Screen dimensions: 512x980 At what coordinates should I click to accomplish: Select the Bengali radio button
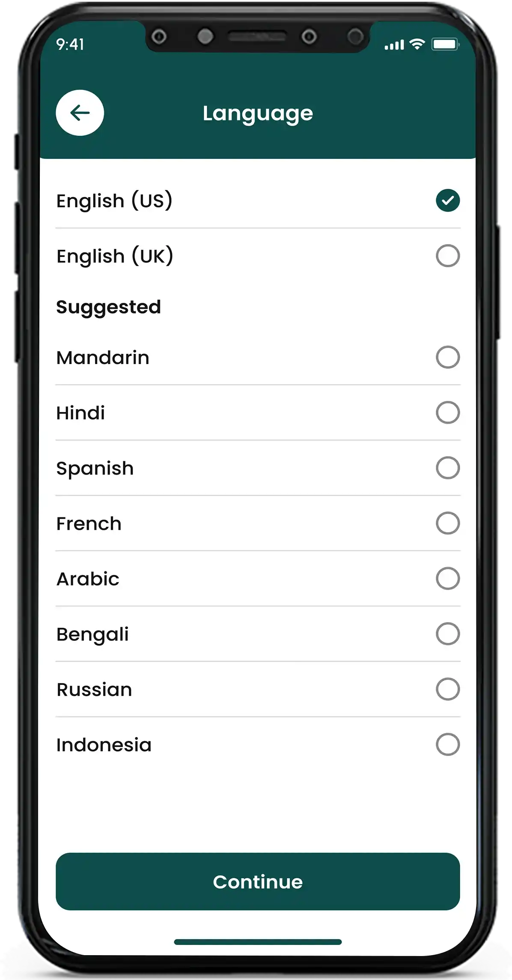448,633
